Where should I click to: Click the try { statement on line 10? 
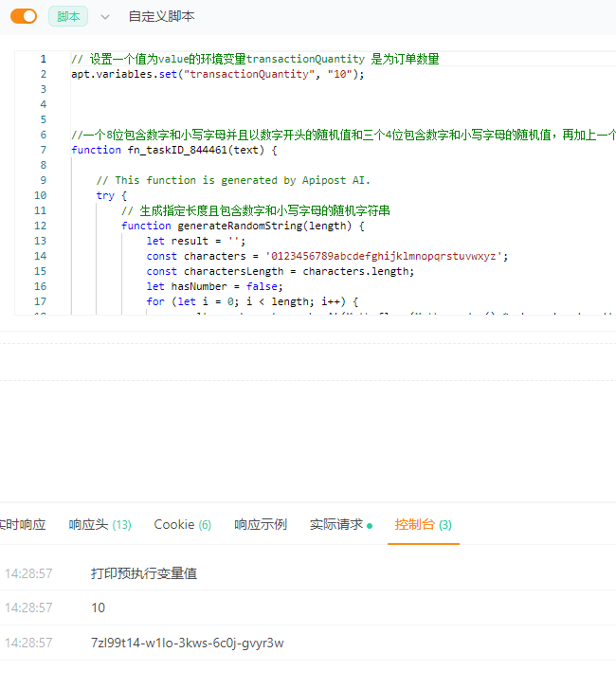(x=111, y=195)
